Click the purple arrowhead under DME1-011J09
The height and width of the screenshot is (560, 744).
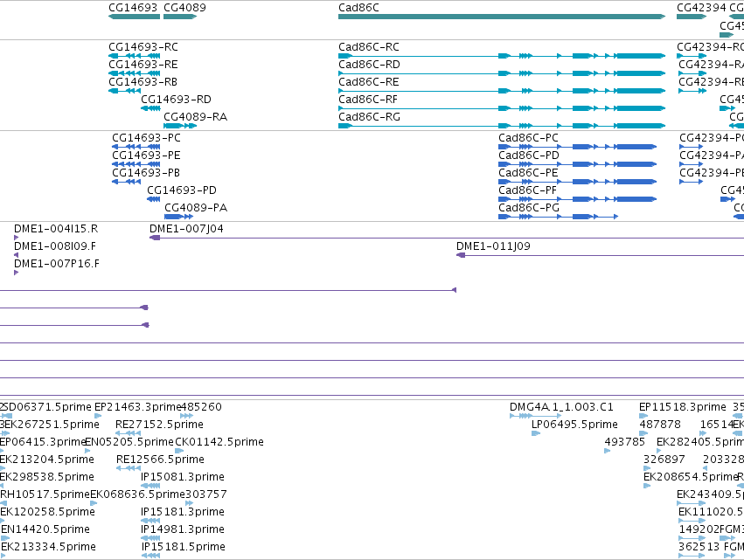tap(460, 255)
